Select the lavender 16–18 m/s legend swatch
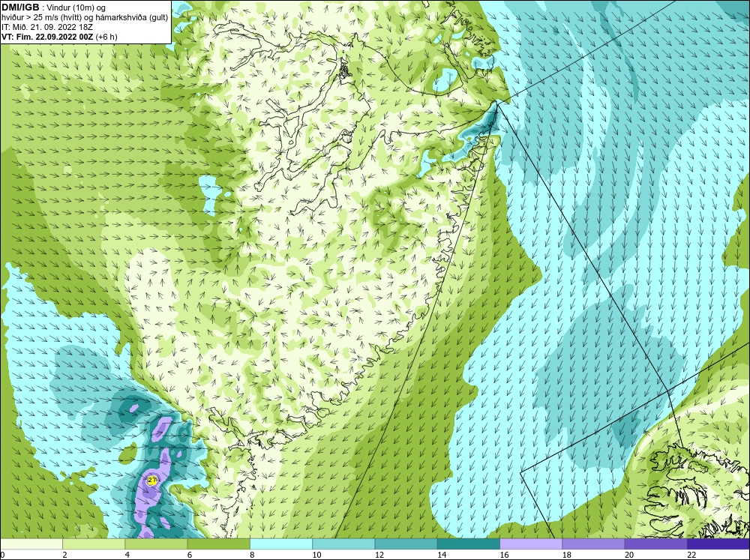This screenshot has height=560, width=750. click(x=531, y=544)
